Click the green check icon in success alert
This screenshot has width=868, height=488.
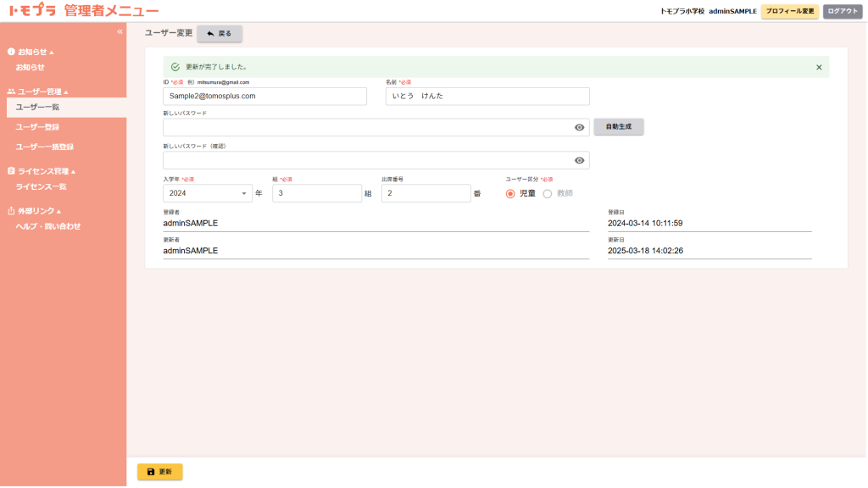tap(175, 67)
